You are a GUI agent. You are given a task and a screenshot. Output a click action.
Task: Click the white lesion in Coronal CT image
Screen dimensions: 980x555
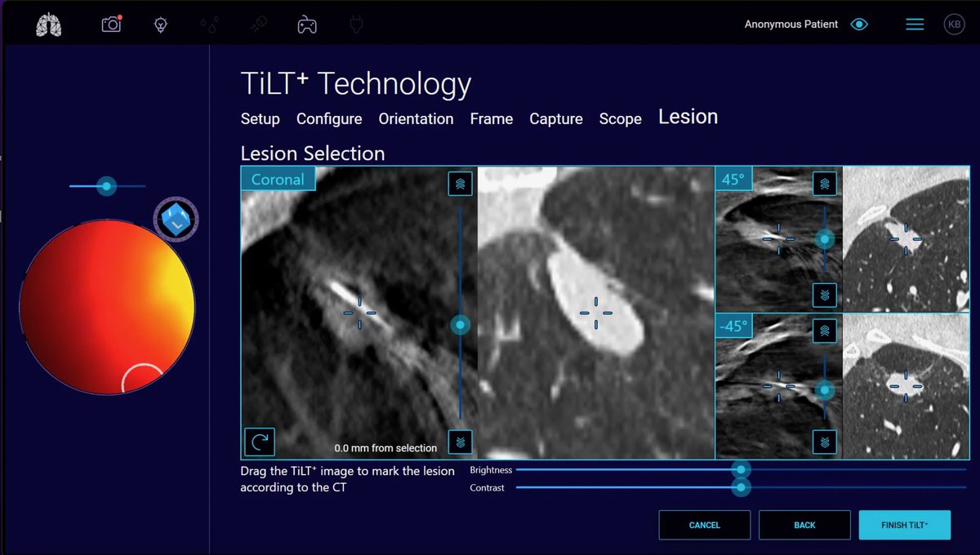(596, 302)
